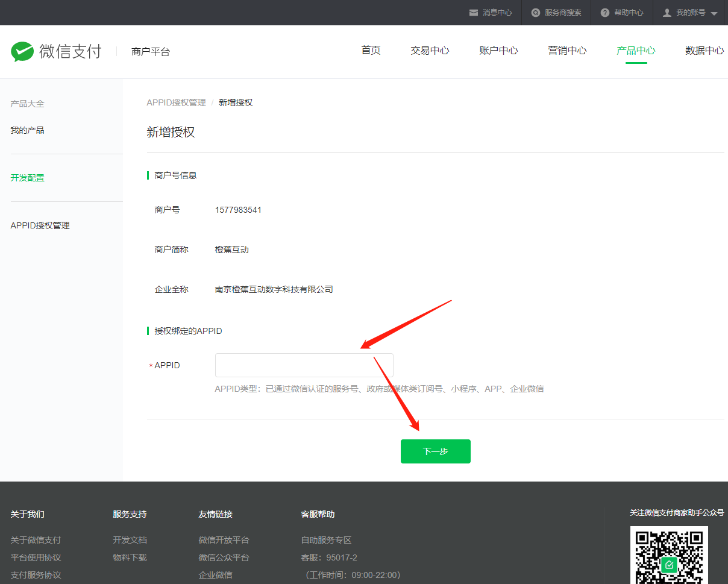This screenshot has height=584, width=728.
Task: Click the 商户平台 header label
Action: tap(151, 52)
